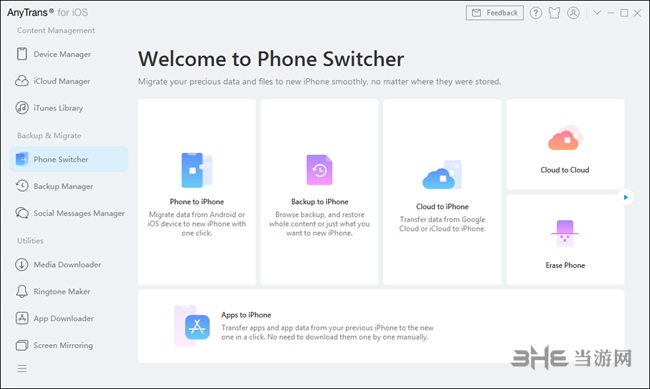Viewport: 650px width, 389px height.
Task: Choose Phone to iPhone title
Action: coord(197,202)
